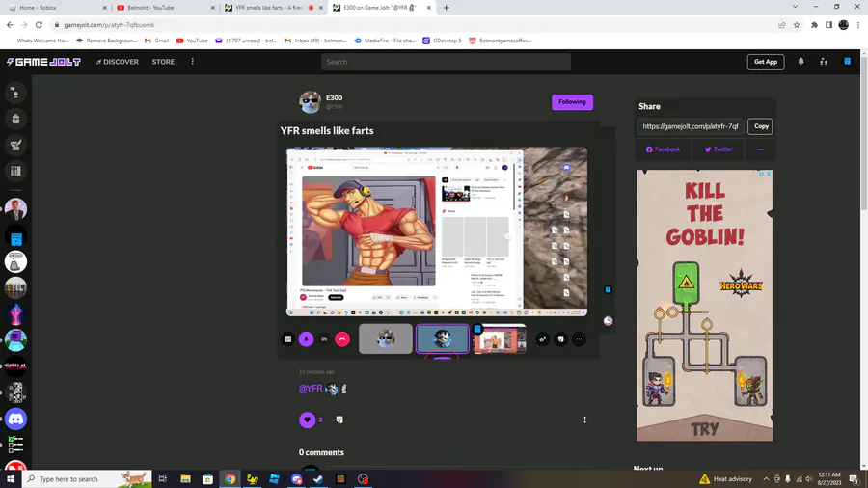Place a sticker on the post
This screenshot has height=488, width=868.
point(339,420)
